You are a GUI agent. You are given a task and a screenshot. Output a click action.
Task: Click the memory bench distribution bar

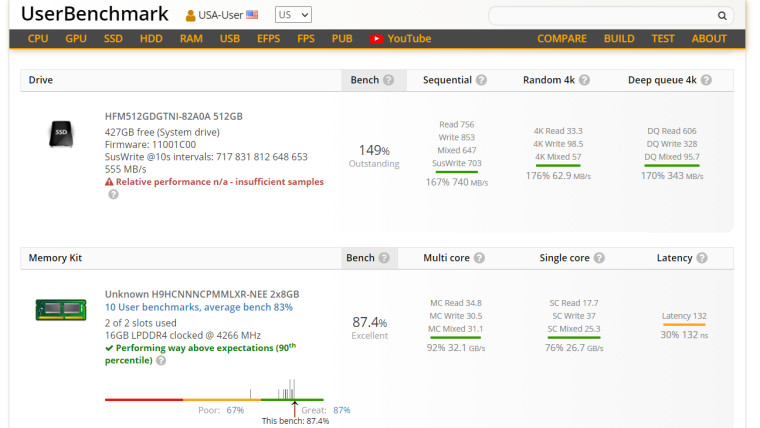point(214,399)
